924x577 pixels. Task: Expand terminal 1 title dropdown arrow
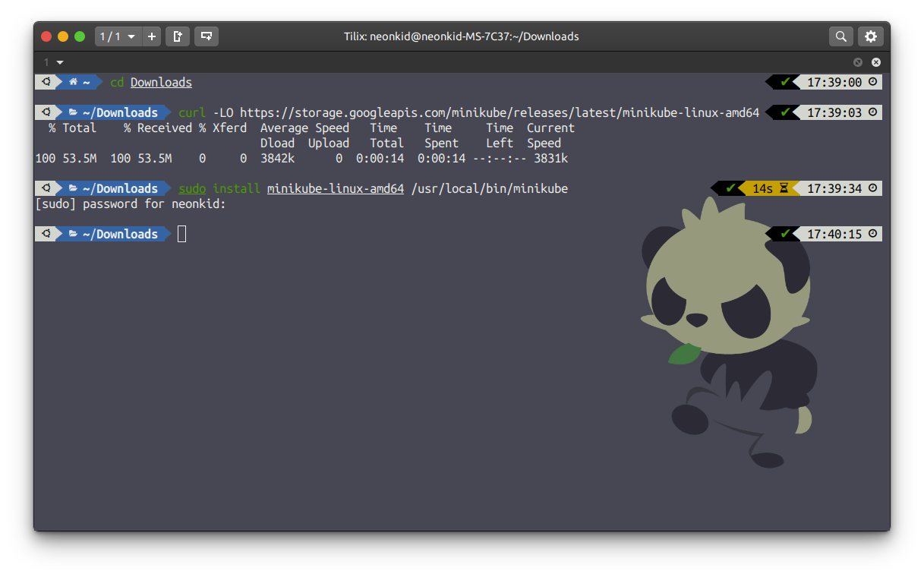60,62
